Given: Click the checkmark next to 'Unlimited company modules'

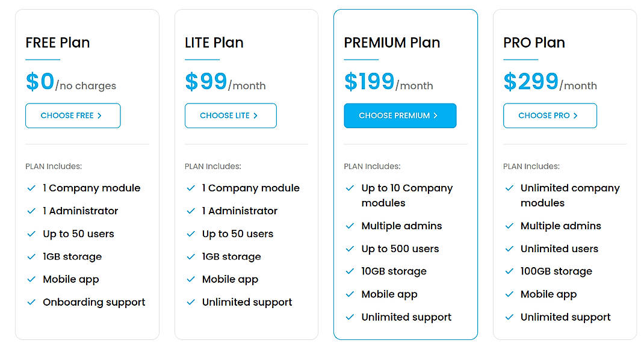Looking at the screenshot, I should coord(510,188).
